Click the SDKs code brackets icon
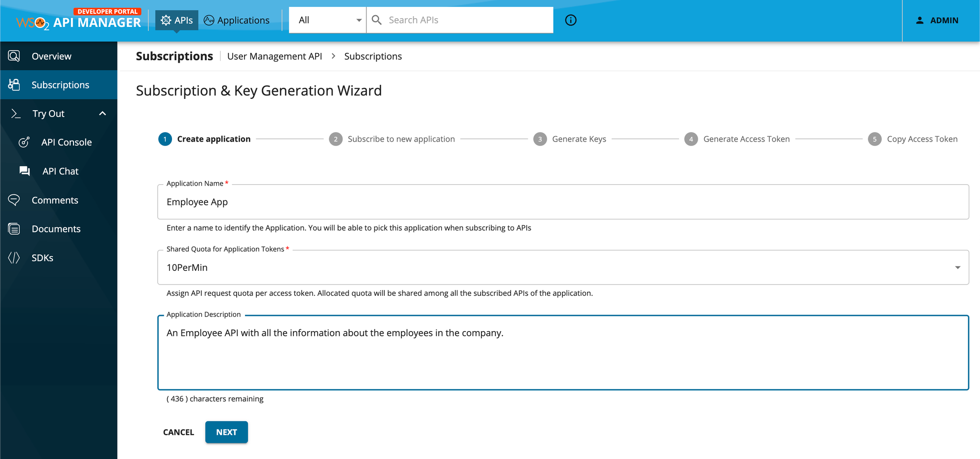 pos(14,258)
